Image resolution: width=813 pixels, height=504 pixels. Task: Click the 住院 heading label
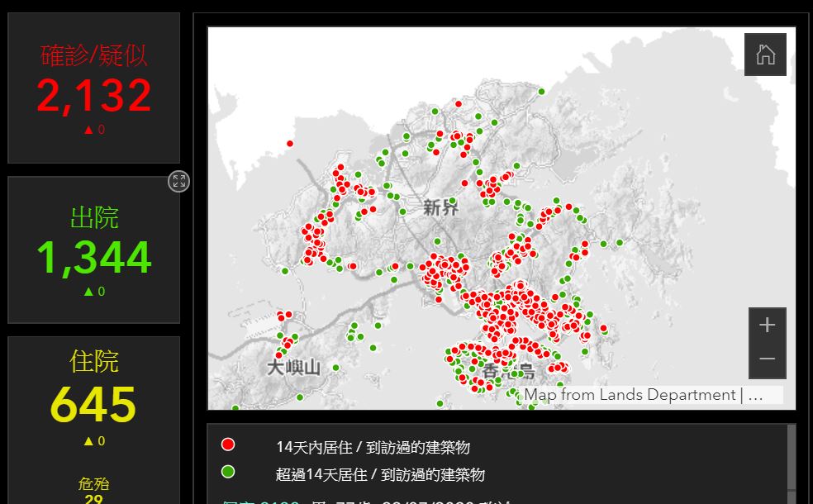pos(94,361)
